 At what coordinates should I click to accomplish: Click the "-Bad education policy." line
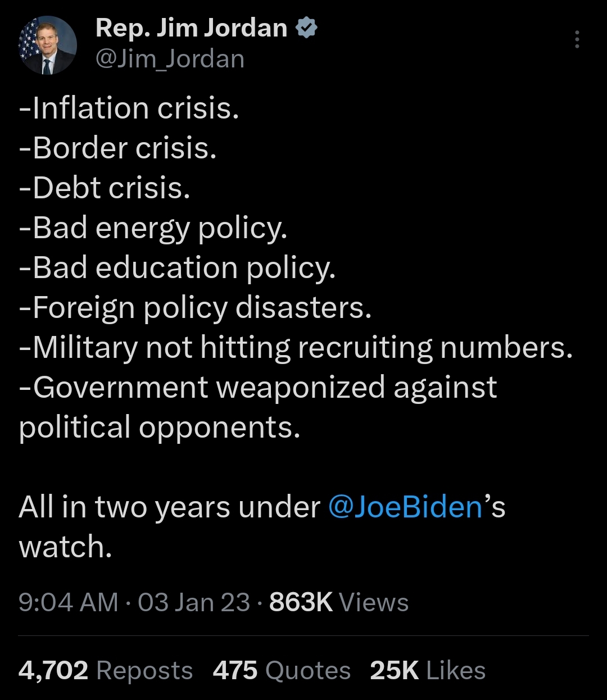[178, 268]
